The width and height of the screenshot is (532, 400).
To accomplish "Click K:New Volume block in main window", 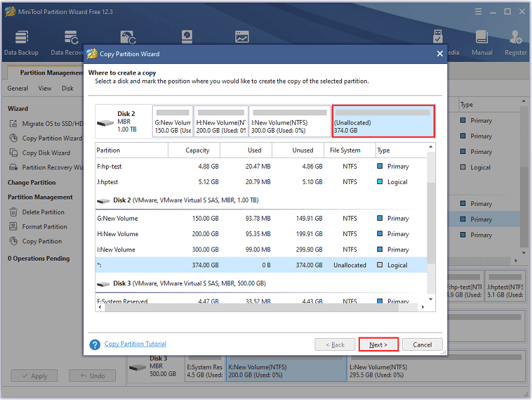I will tap(287, 369).
